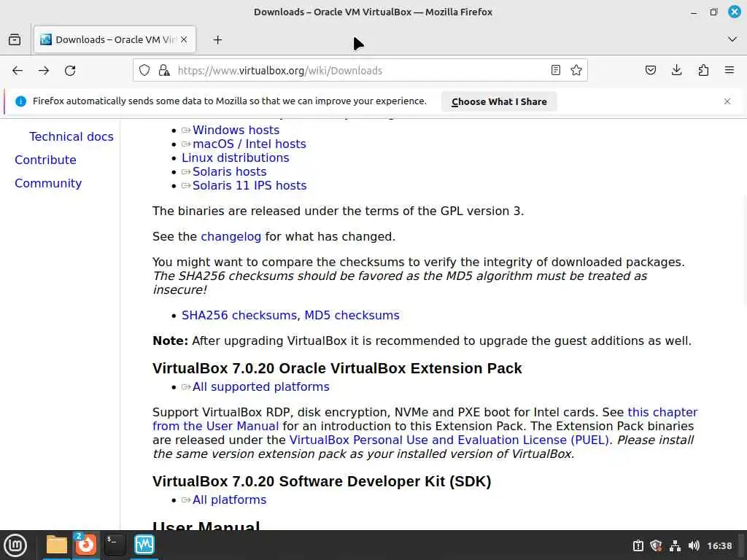Click Choose What I Share button
747x560 pixels.
499,101
